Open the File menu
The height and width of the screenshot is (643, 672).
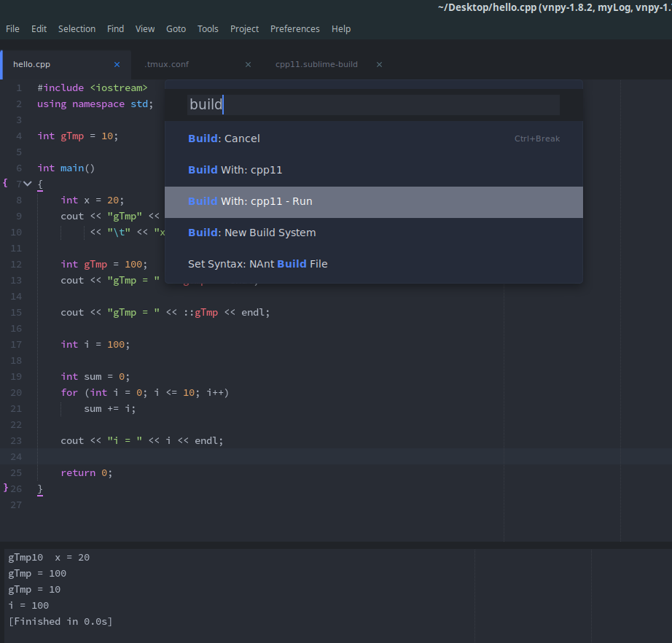click(x=12, y=28)
